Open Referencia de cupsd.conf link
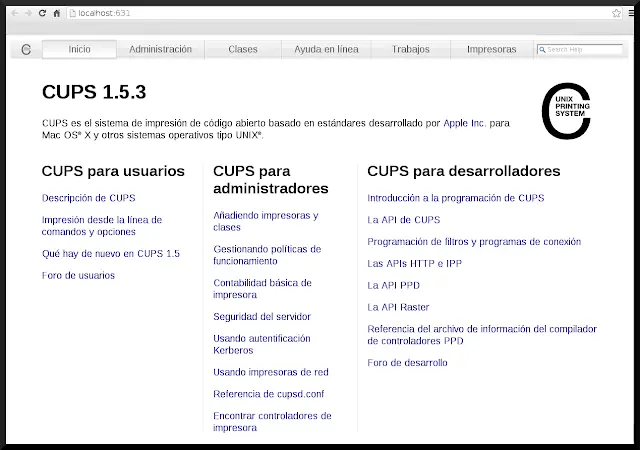 coord(269,394)
